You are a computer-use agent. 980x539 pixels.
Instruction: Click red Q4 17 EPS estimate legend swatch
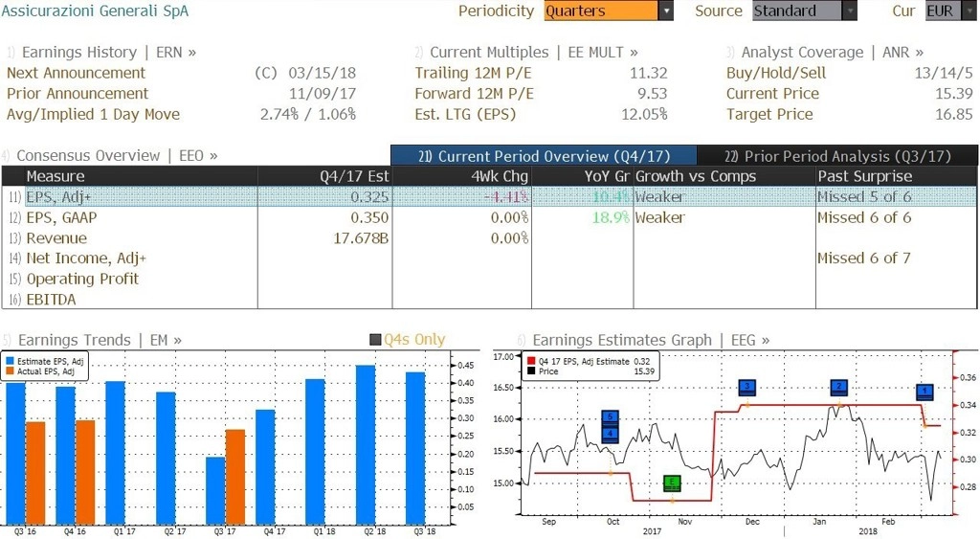click(531, 362)
